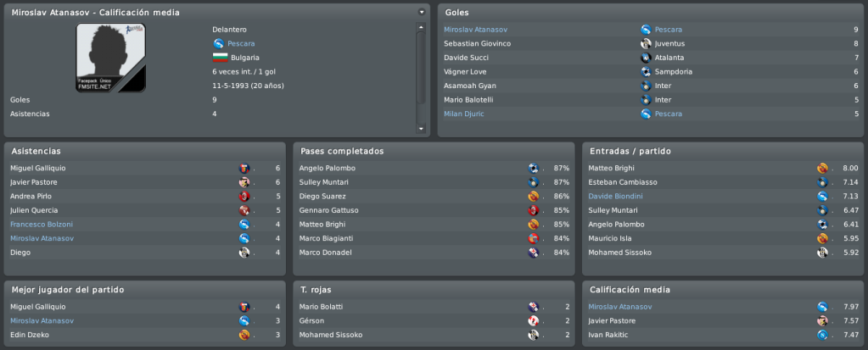Select Angelo Palombo row in Pases completados
Viewport: 868px width, 350px height.
pos(434,168)
